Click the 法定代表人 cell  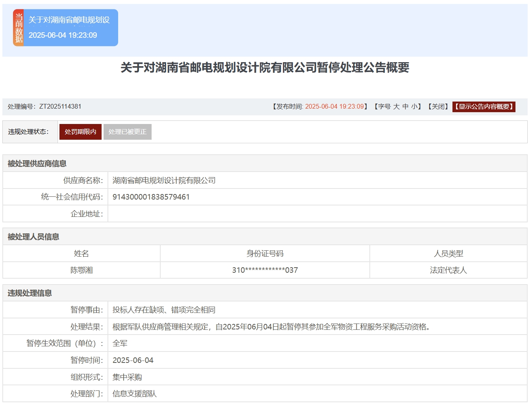point(449,270)
